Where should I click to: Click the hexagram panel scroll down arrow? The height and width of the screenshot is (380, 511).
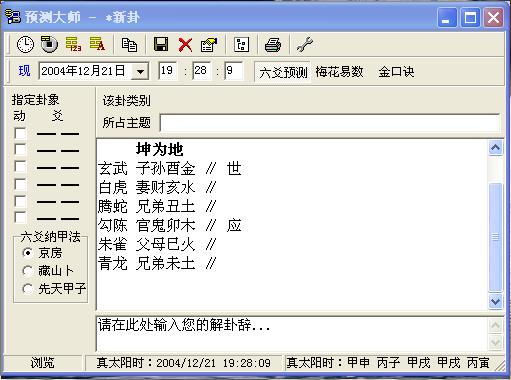pos(495,302)
